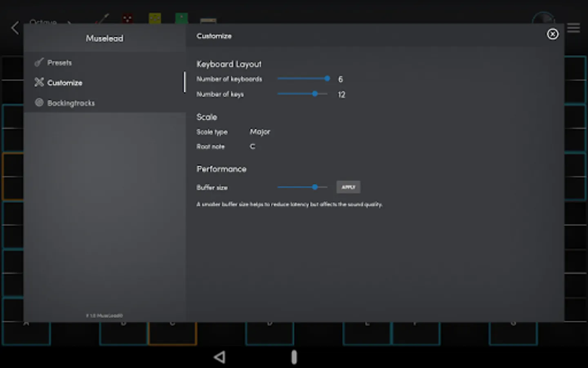588x368 pixels.
Task: Click the Muselead sidebar title
Action: (105, 38)
